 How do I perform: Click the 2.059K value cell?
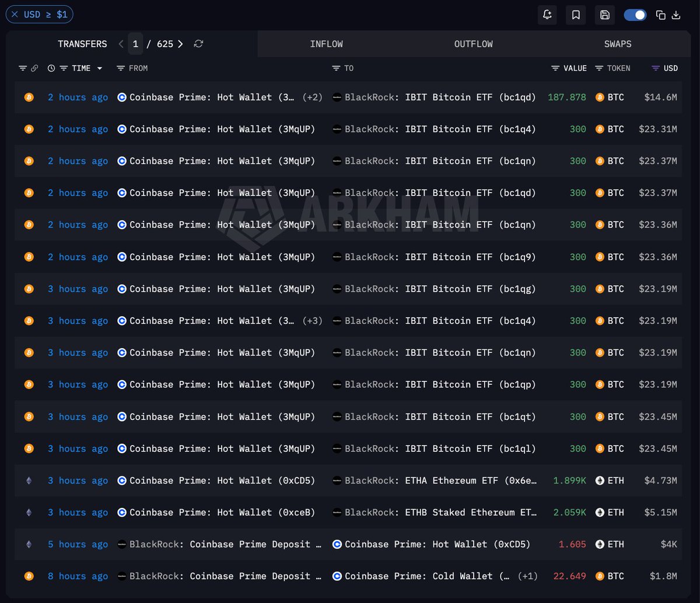(x=570, y=513)
